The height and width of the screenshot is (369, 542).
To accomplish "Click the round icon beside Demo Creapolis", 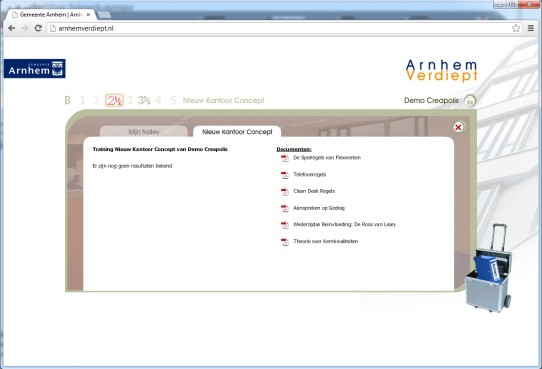I will coord(470,101).
